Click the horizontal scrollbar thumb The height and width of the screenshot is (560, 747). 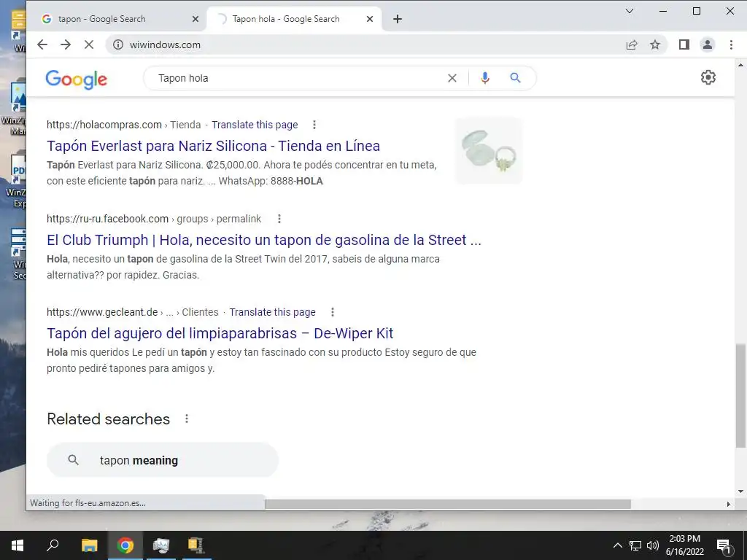[x=448, y=504]
